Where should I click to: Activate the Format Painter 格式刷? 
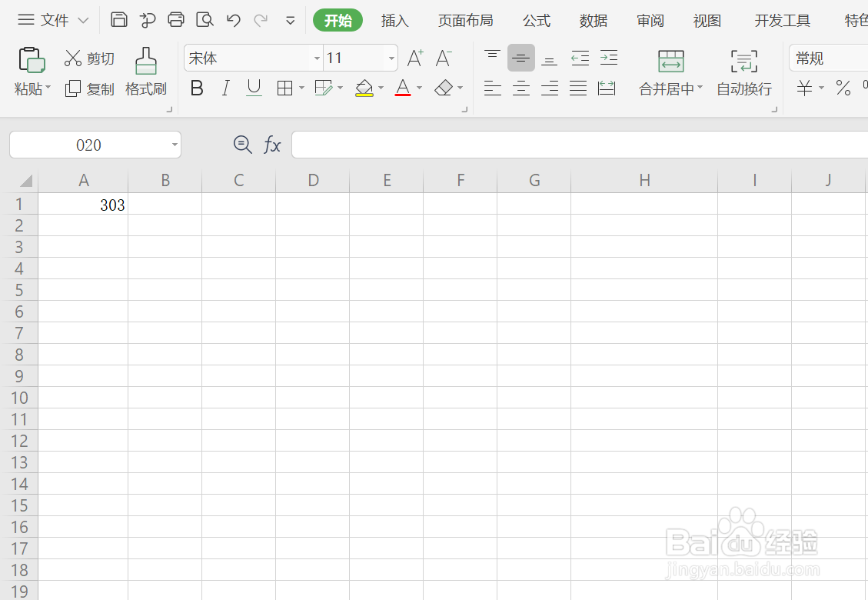coord(146,72)
